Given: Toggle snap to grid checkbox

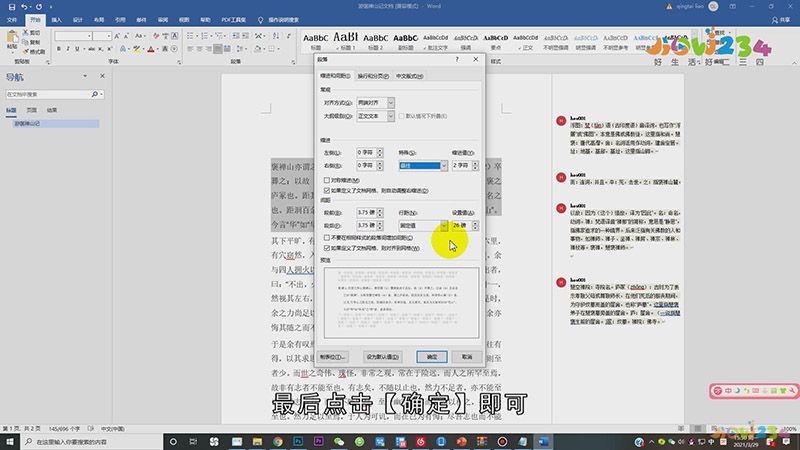Looking at the screenshot, I should 327,248.
